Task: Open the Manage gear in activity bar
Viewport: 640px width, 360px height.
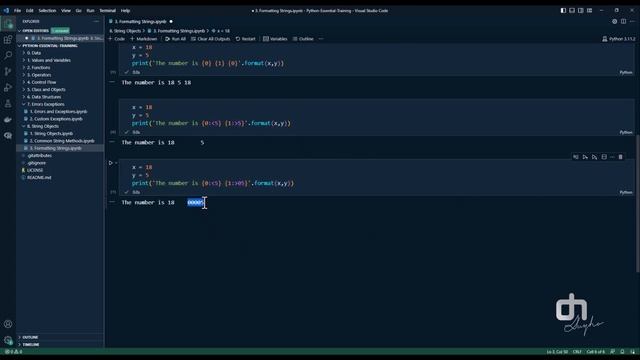Action: (8, 340)
